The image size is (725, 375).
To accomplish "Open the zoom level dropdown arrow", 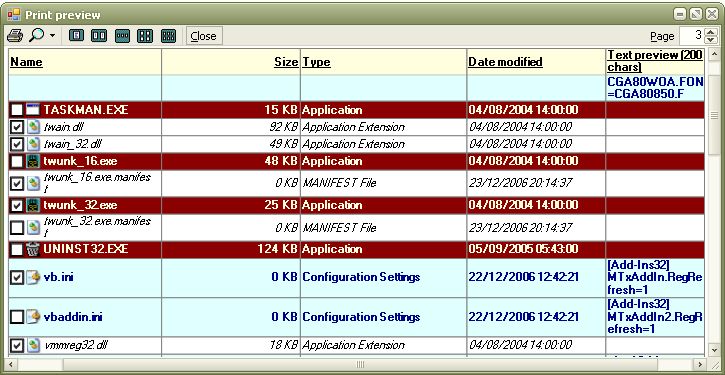I will click(x=52, y=36).
